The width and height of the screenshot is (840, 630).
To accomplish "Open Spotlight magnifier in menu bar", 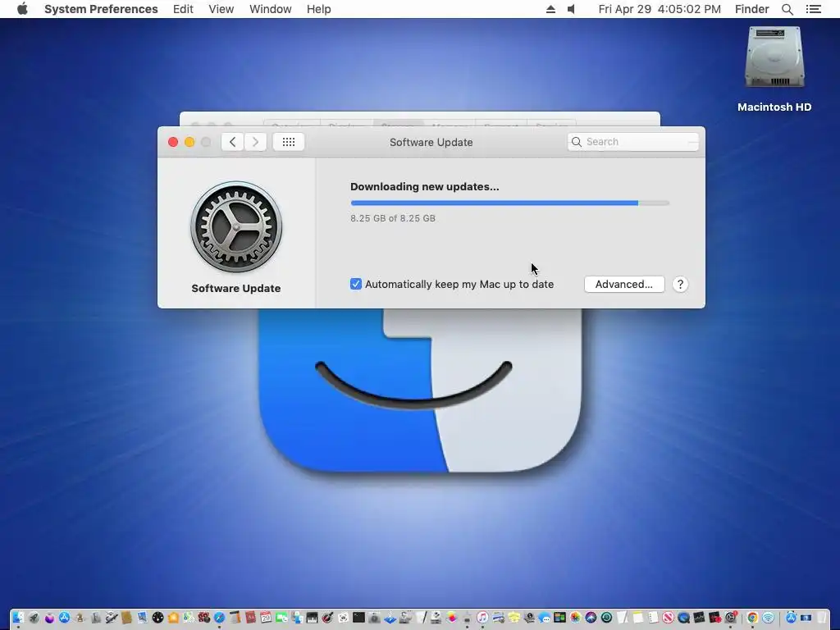I will [787, 9].
